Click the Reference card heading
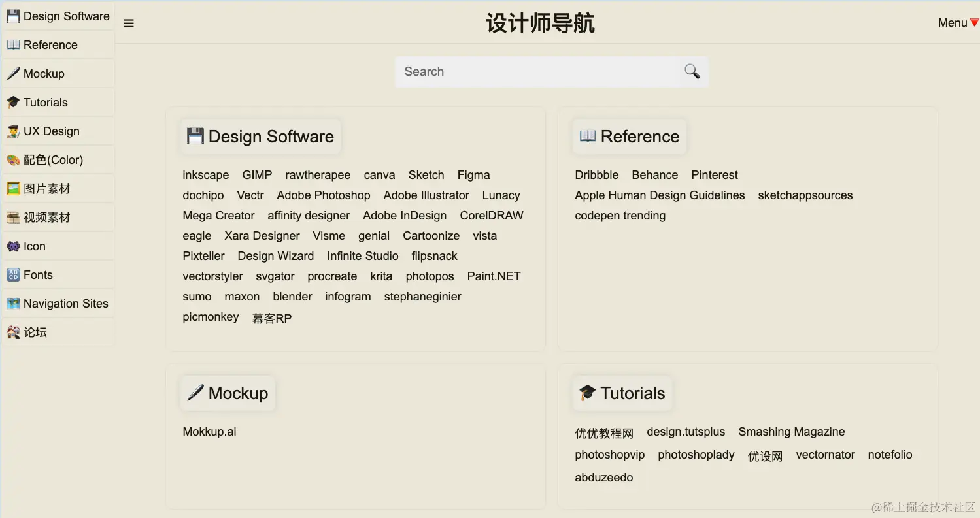 629,137
